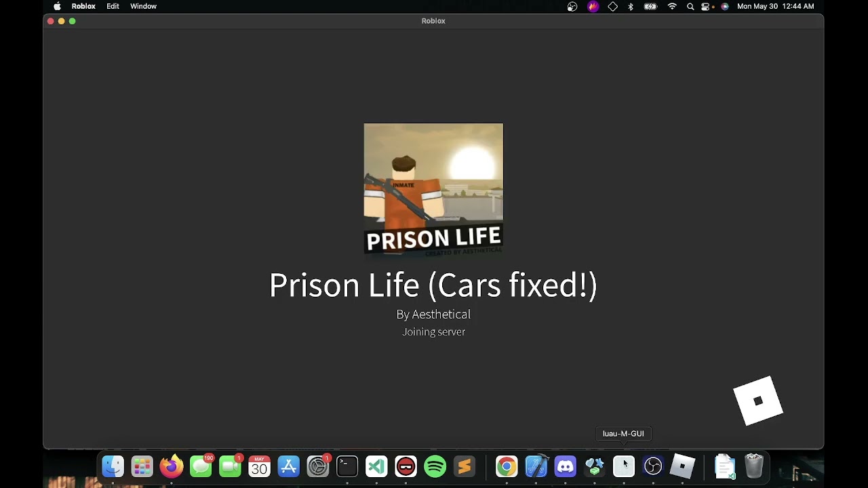Launch Firefox from the Dock
Image resolution: width=868 pixels, height=488 pixels.
coord(172,466)
